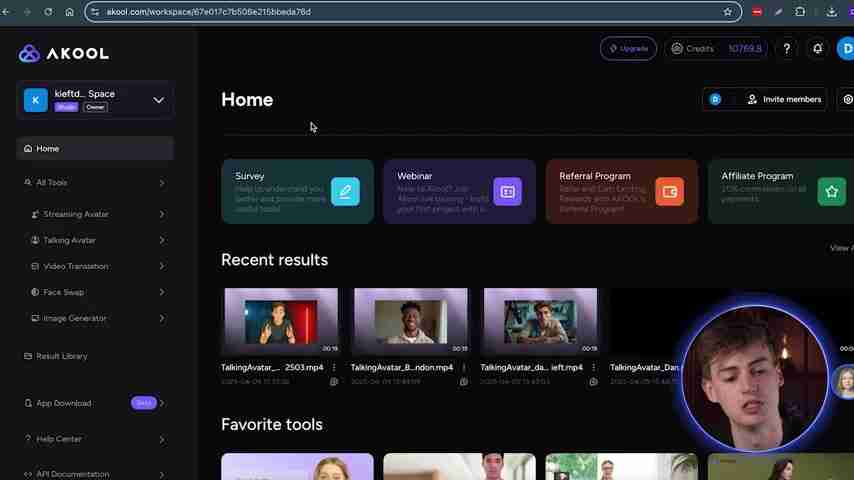Screen dimensions: 854x480
Task: Open Referral Program card
Action: [x=622, y=191]
